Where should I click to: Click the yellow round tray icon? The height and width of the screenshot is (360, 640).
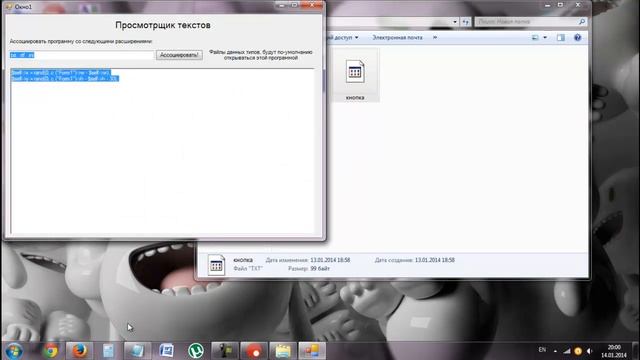pos(578,351)
